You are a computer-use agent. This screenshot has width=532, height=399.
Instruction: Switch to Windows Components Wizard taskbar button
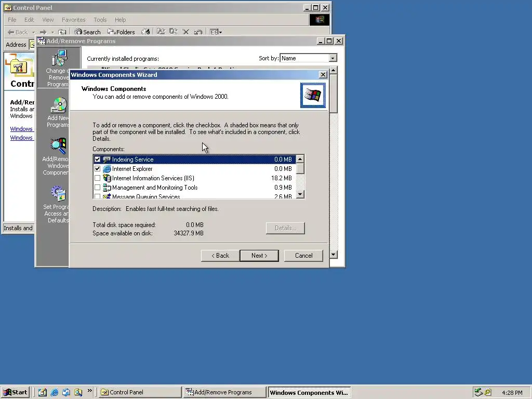point(309,392)
